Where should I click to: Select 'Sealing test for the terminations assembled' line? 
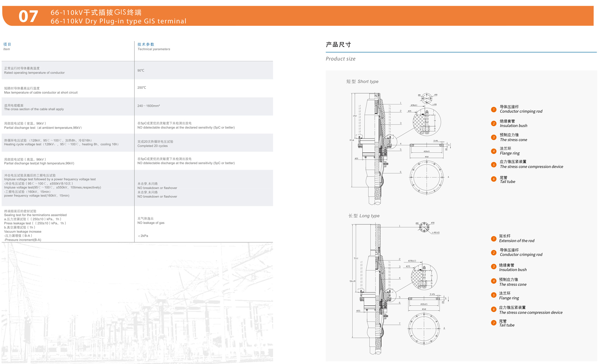[x=35, y=215]
